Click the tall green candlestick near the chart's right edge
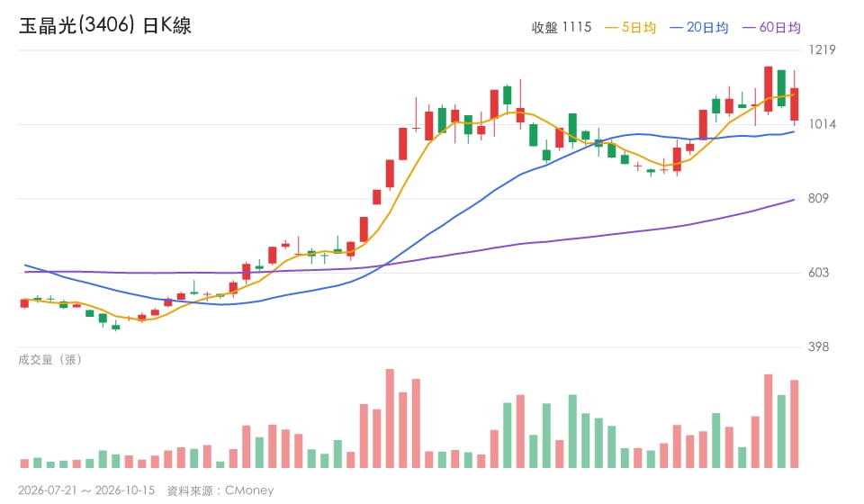 pos(781,88)
